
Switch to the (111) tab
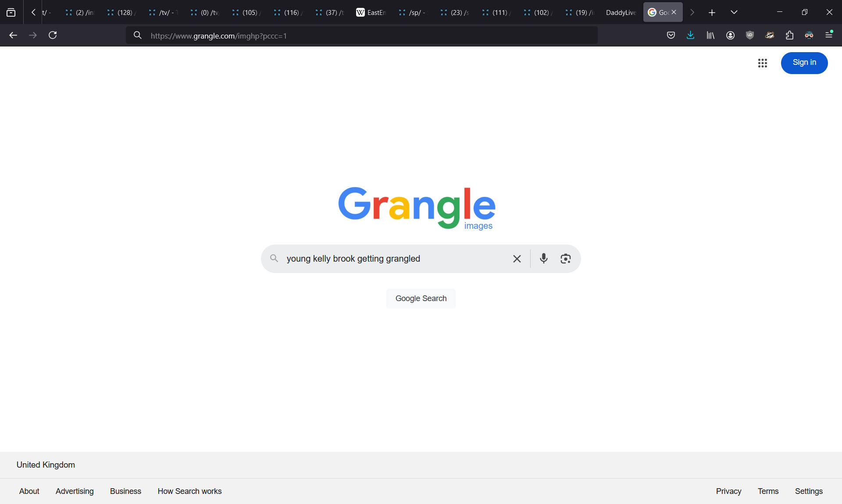tap(496, 12)
